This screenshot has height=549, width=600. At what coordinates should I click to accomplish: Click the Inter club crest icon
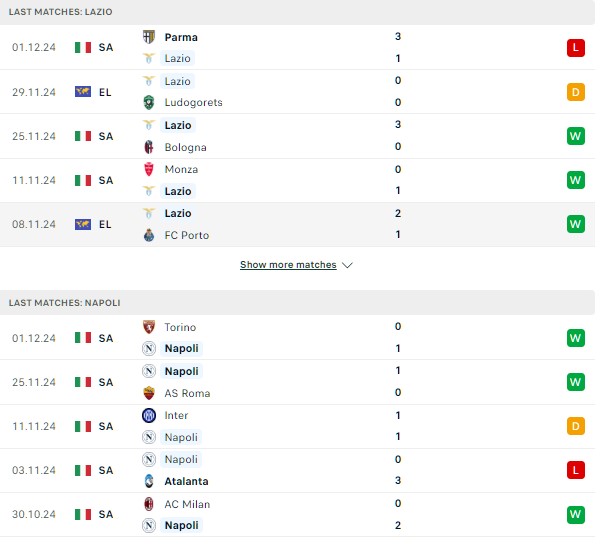coord(149,415)
